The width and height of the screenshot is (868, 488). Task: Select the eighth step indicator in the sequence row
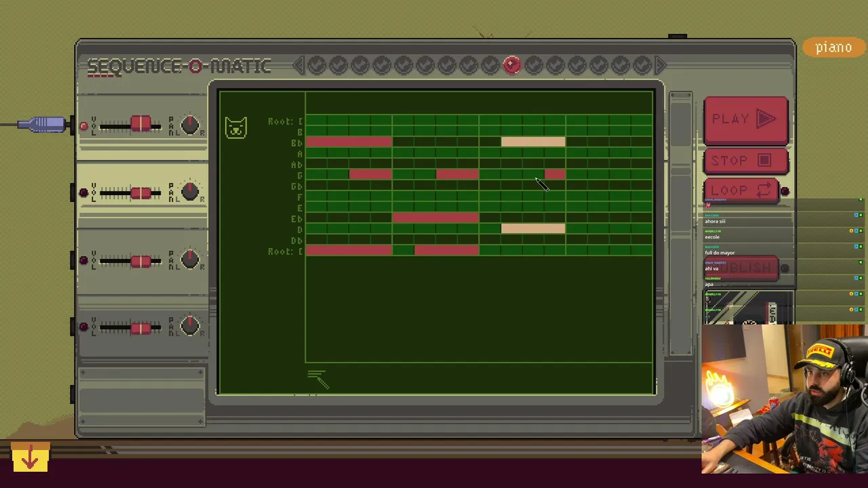coord(469,65)
